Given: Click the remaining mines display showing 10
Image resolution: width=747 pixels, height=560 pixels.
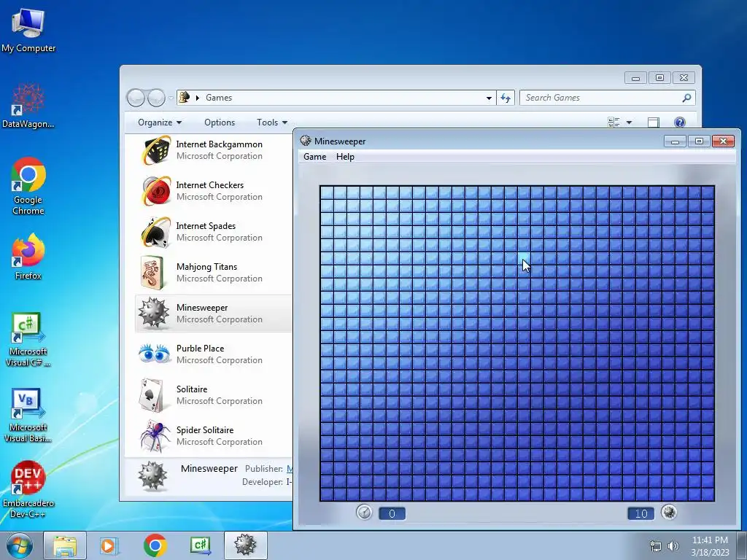Looking at the screenshot, I should pyautogui.click(x=640, y=513).
